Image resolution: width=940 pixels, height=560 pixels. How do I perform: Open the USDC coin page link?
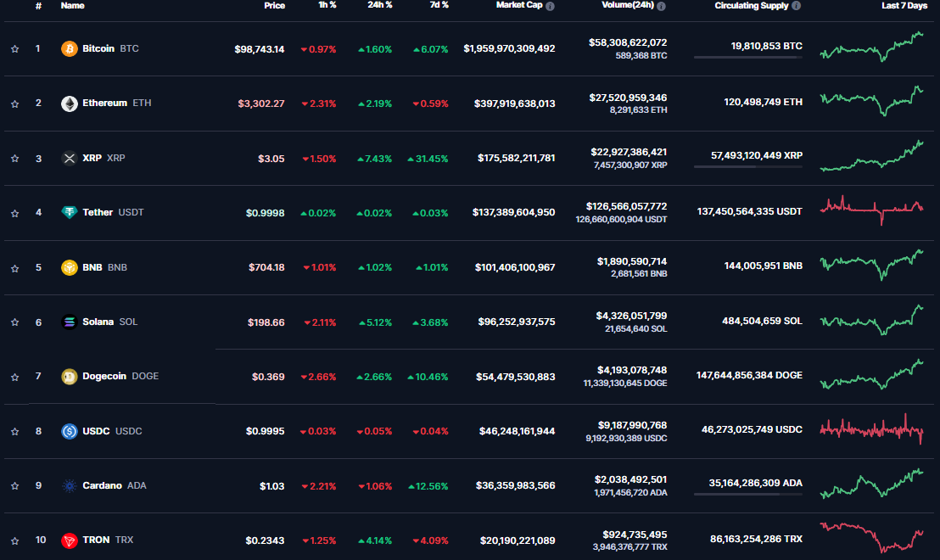point(98,431)
